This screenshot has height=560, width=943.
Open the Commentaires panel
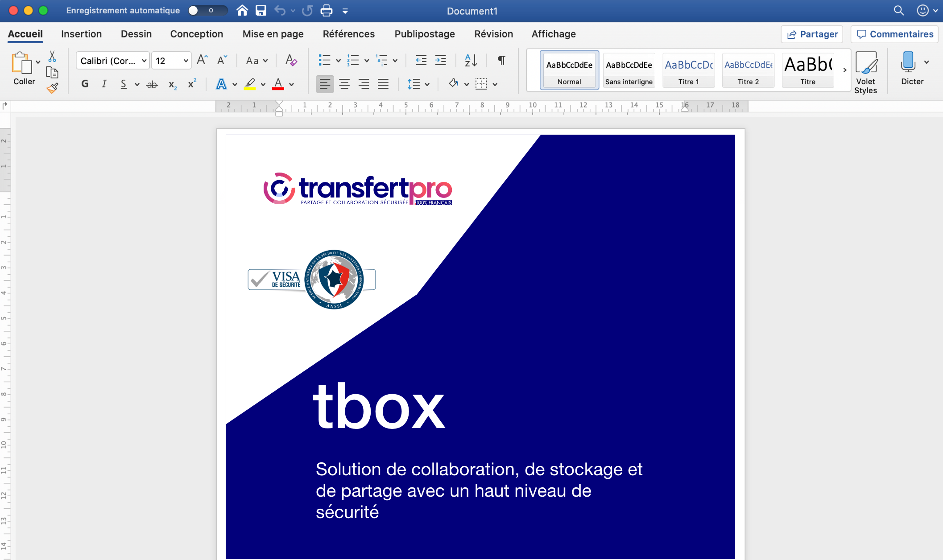tap(894, 34)
